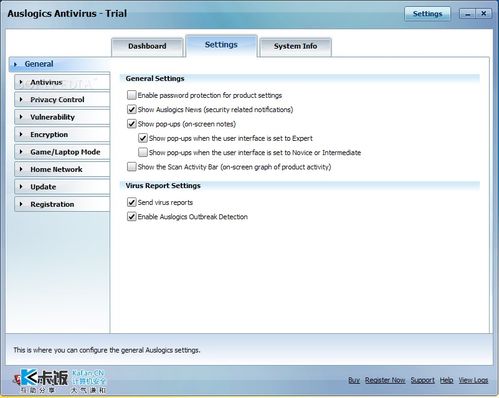Click the Settings button in title bar

pyautogui.click(x=427, y=14)
